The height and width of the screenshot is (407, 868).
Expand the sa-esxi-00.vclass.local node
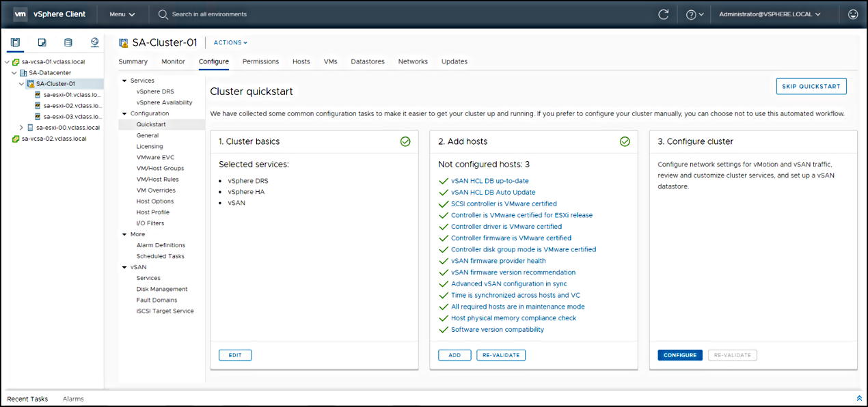pos(21,128)
